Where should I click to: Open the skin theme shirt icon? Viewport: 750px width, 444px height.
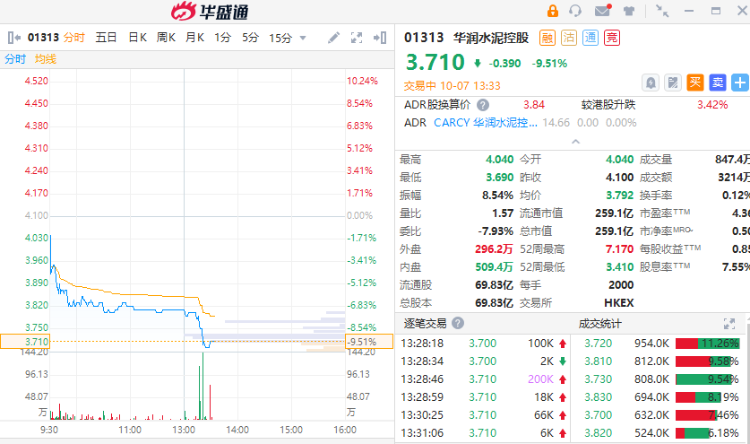(629, 11)
